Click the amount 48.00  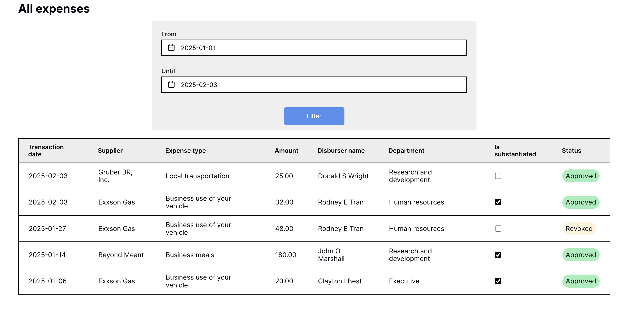click(284, 229)
